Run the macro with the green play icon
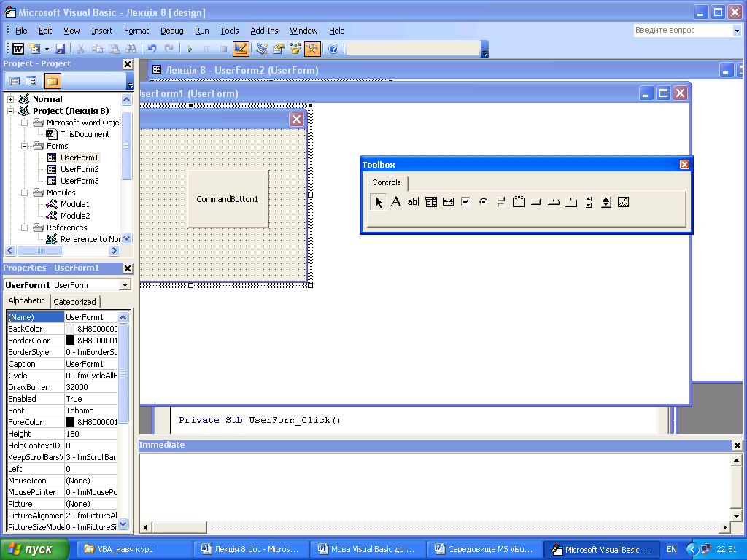This screenshot has height=560, width=747. tap(190, 49)
